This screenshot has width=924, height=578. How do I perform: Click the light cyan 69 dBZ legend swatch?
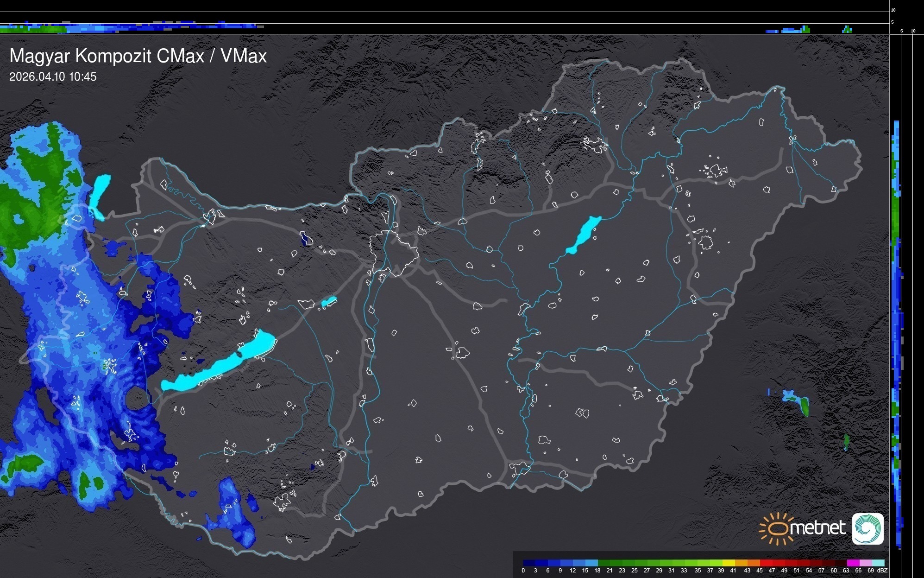(x=878, y=563)
